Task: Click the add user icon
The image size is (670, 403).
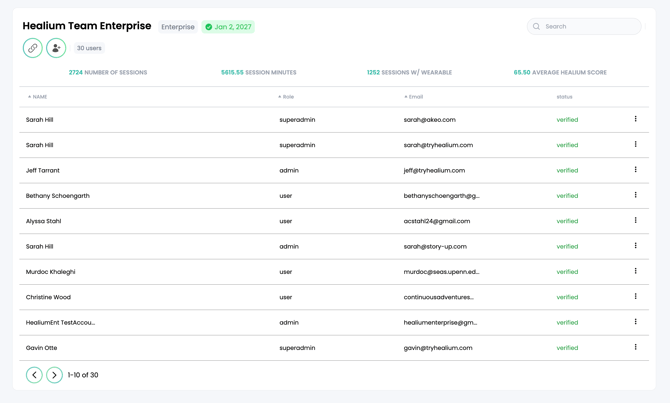Action: click(x=56, y=48)
